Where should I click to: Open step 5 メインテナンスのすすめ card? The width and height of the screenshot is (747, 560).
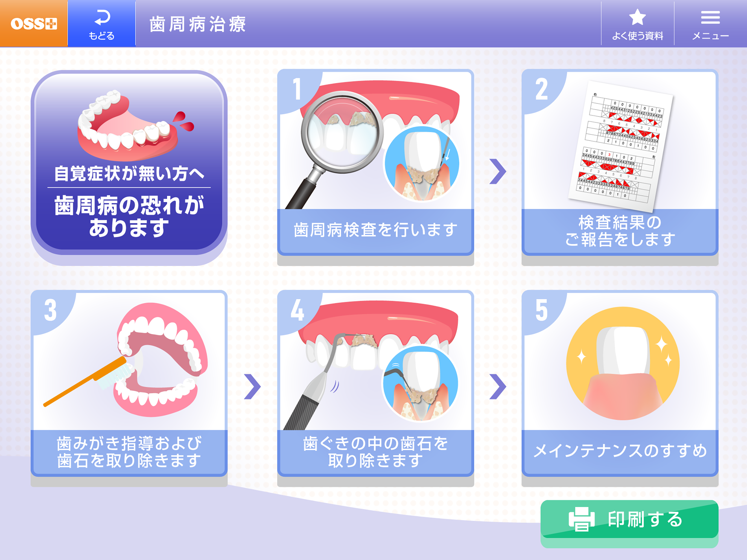coord(620,383)
